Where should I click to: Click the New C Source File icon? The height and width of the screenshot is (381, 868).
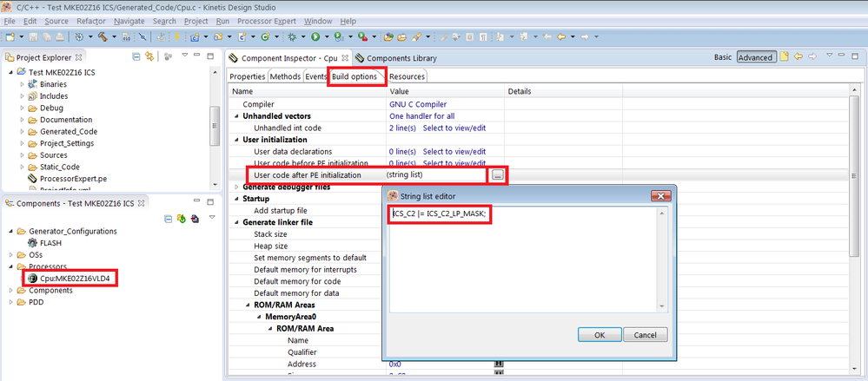242,37
